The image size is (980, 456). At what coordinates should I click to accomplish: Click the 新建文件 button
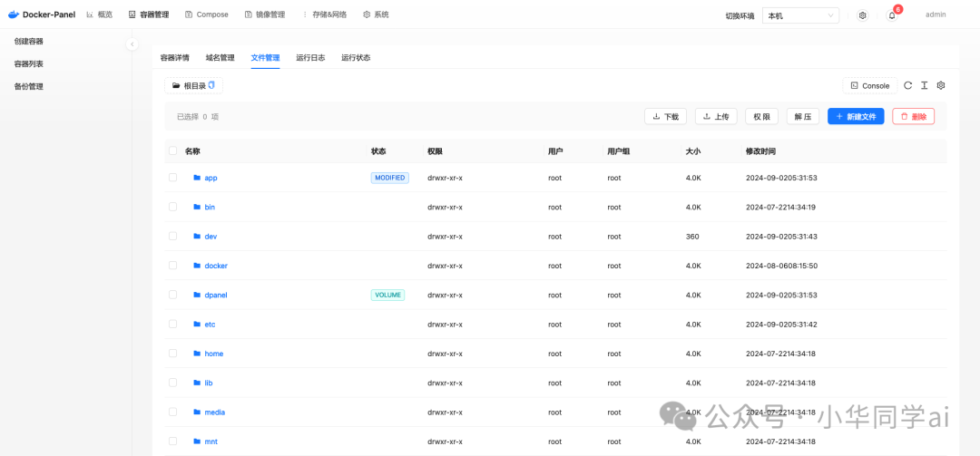(x=856, y=116)
